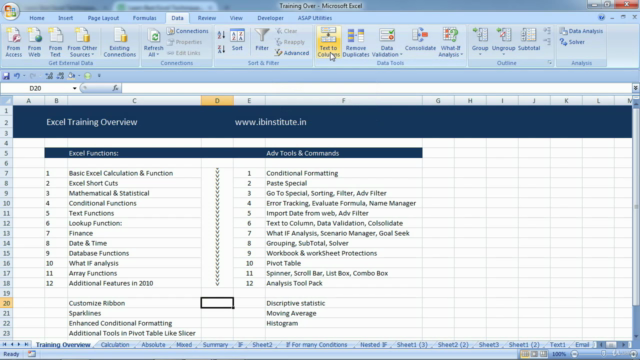Switch to the Home tab
The width and height of the screenshot is (640, 360).
point(37,18)
